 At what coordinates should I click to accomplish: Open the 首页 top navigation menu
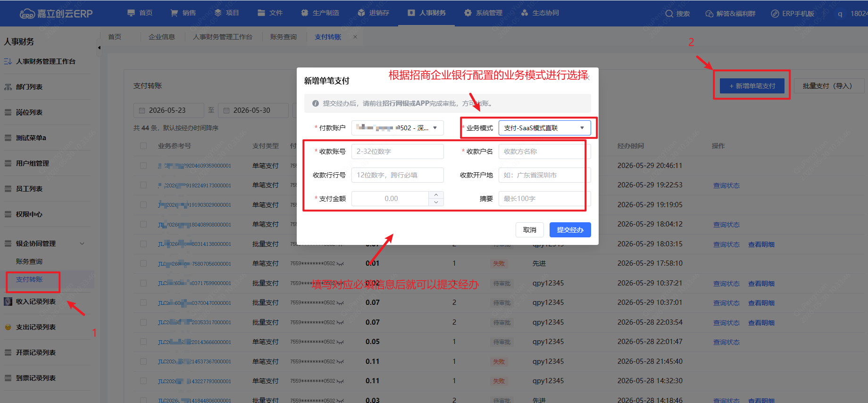(x=140, y=13)
